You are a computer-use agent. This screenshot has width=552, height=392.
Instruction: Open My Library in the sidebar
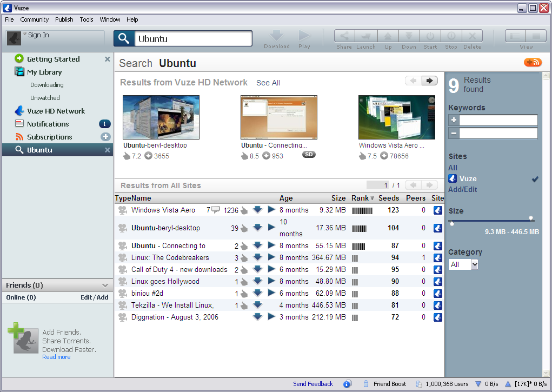[x=44, y=72]
